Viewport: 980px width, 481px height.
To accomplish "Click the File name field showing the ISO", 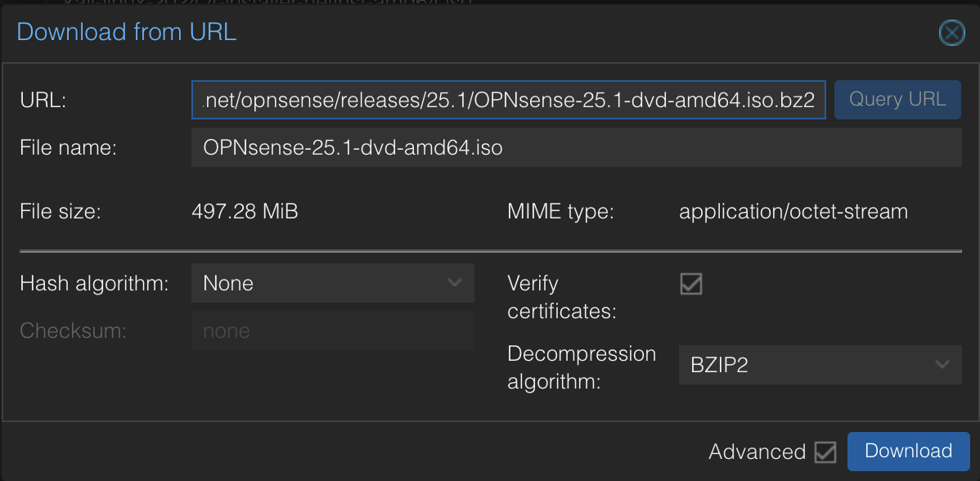I will point(576,147).
